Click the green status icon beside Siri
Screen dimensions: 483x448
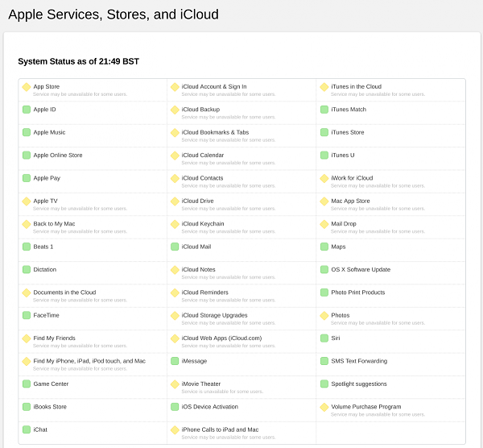click(x=324, y=338)
